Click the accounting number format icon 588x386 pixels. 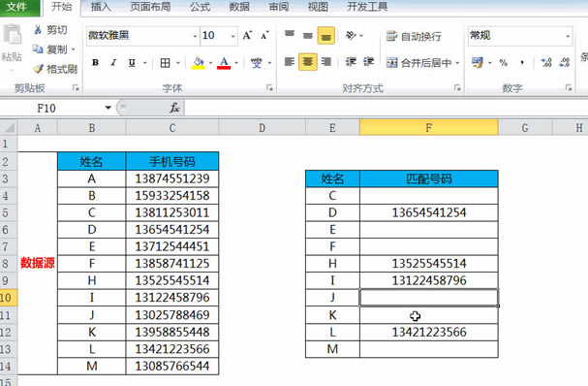(478, 62)
